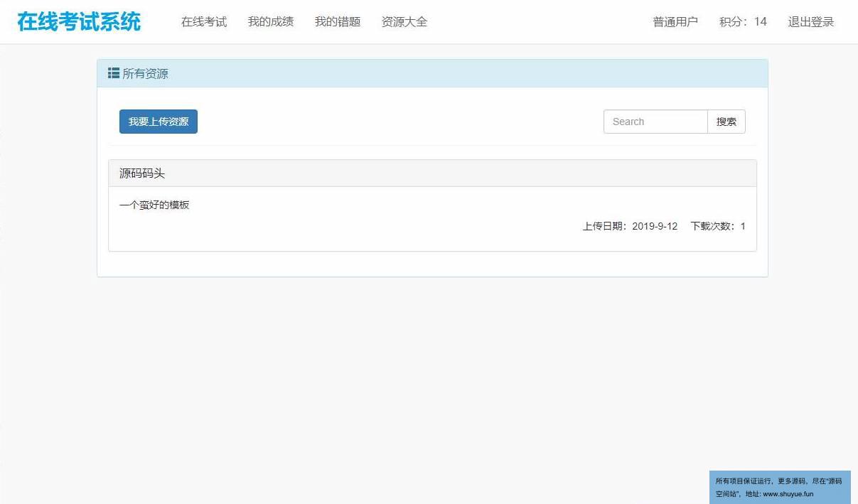Click the www.shuyue.fun address in banner
This screenshot has width=858, height=504.
coord(788,494)
